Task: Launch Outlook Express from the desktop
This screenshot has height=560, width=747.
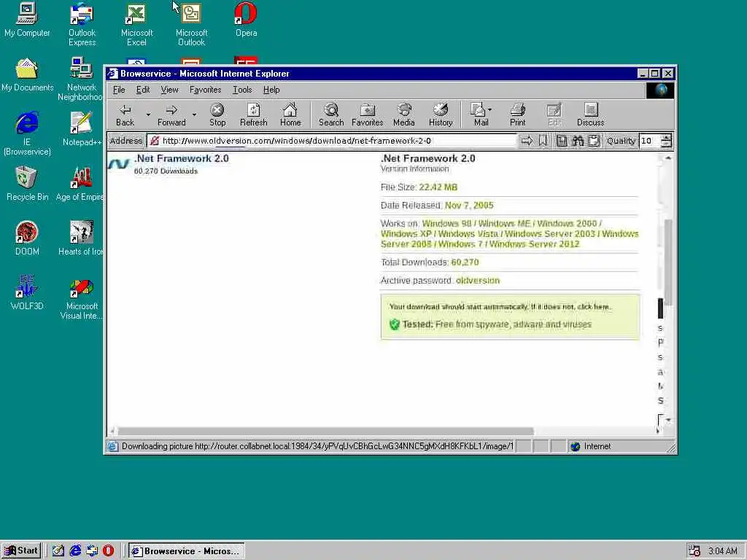Action: coord(82,24)
